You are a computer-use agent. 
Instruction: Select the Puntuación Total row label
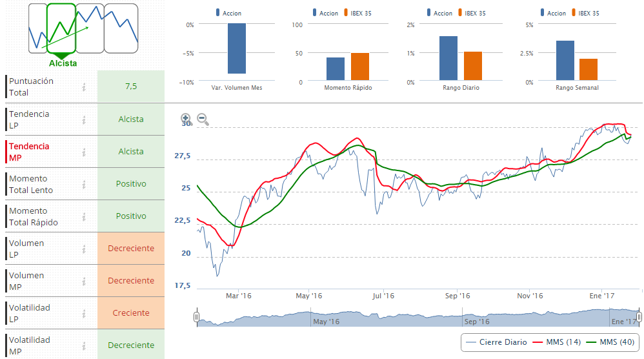(31, 87)
